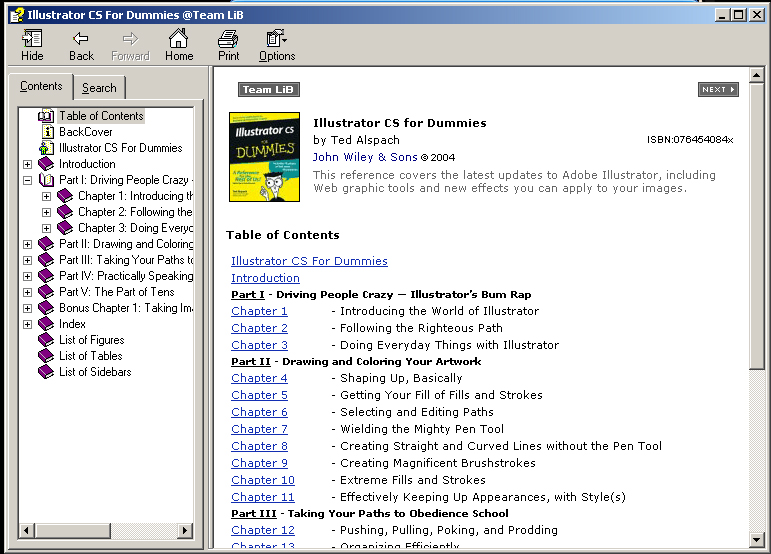This screenshot has height=554, width=771.
Task: Click the content pane vertical scrollbar thumb
Action: (756, 226)
